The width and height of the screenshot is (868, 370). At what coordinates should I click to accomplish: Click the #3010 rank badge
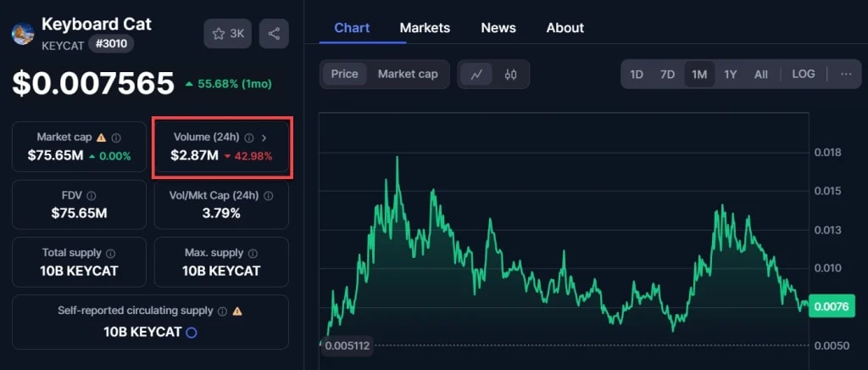tap(111, 45)
